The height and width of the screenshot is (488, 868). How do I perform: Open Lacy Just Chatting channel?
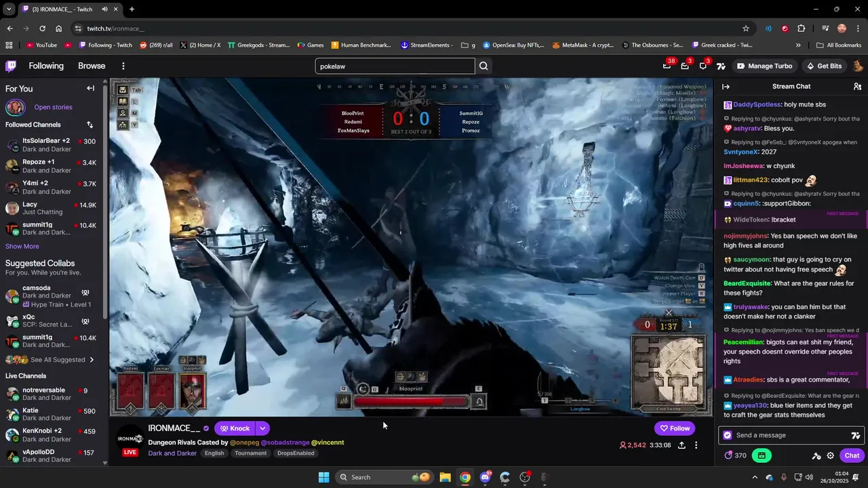pos(52,208)
